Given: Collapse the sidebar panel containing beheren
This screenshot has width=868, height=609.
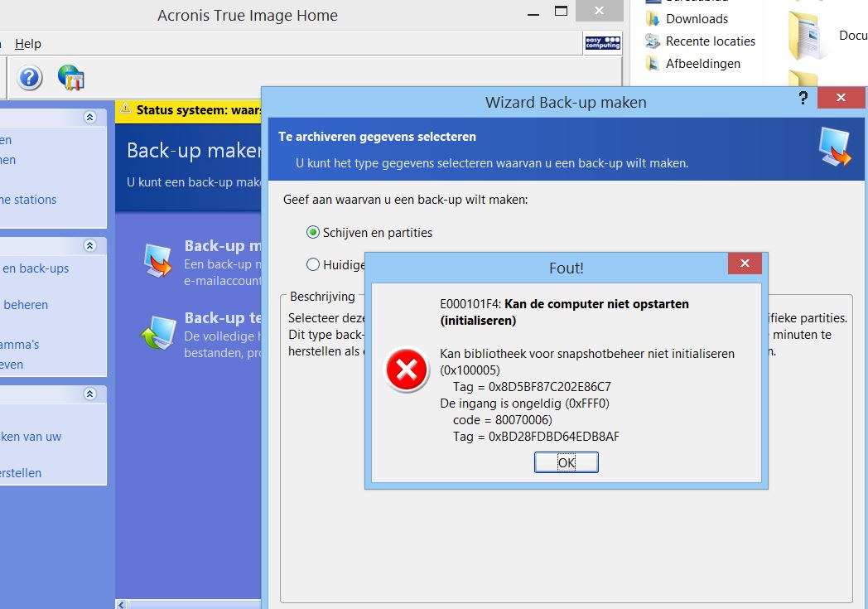Looking at the screenshot, I should tap(89, 246).
